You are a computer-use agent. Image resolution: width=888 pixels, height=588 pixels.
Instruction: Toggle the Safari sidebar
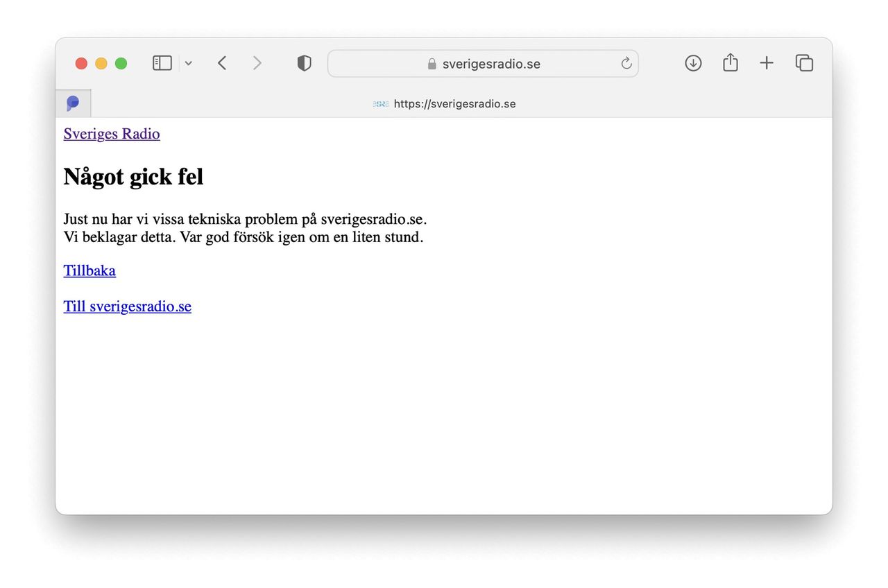click(x=162, y=63)
